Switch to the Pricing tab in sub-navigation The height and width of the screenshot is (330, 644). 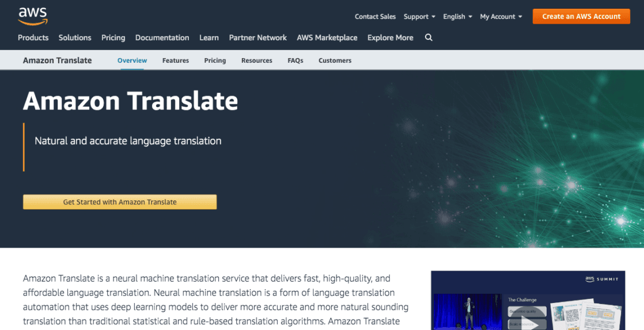(x=215, y=60)
